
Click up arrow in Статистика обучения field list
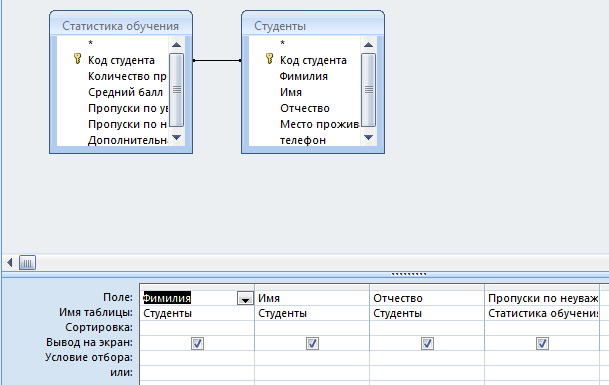pyautogui.click(x=176, y=44)
